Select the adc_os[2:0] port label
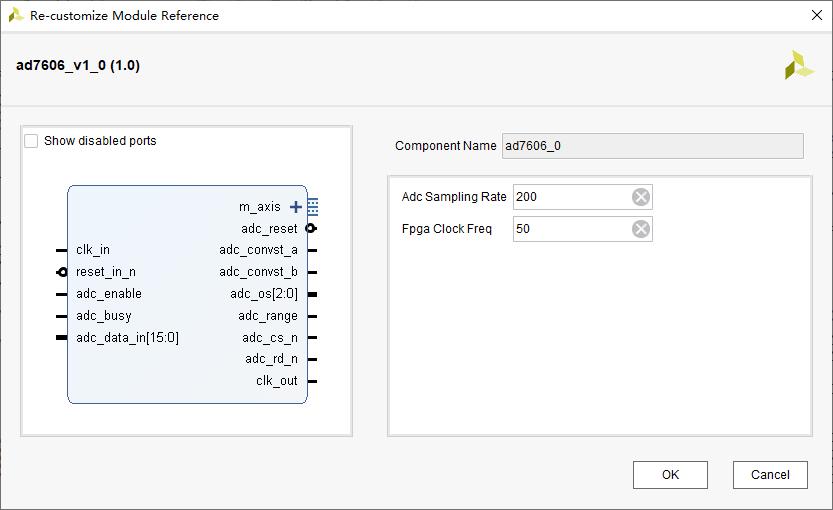Image resolution: width=833 pixels, height=510 pixels. (x=264, y=294)
